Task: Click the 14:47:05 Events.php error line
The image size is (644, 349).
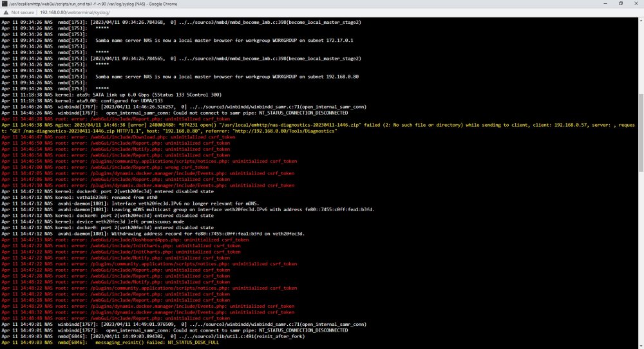Action: pyautogui.click(x=148, y=173)
